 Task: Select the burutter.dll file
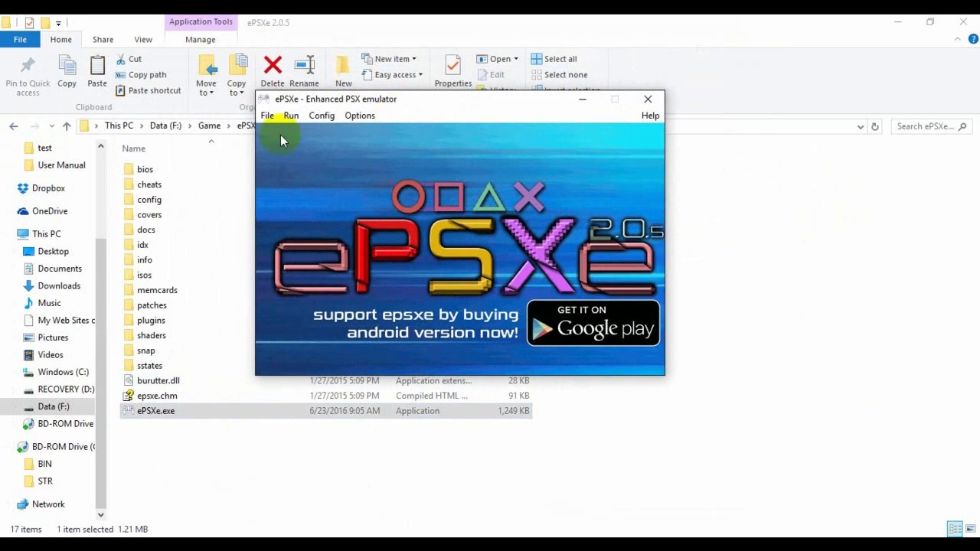[x=158, y=380]
